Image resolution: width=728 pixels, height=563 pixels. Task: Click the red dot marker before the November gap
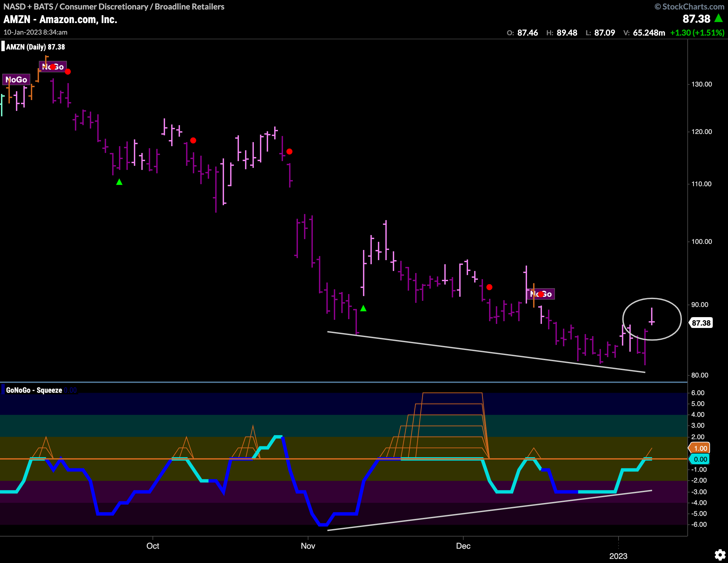click(x=289, y=152)
